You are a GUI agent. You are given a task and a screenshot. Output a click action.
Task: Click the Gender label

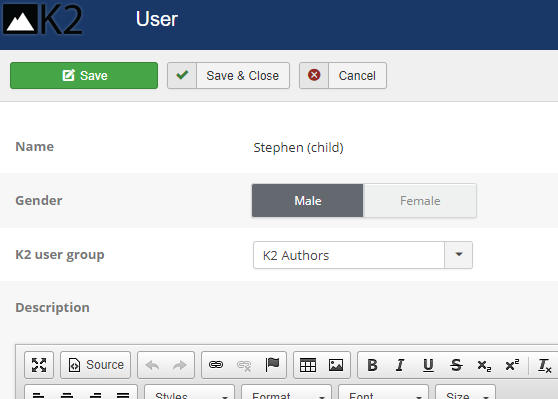(39, 200)
